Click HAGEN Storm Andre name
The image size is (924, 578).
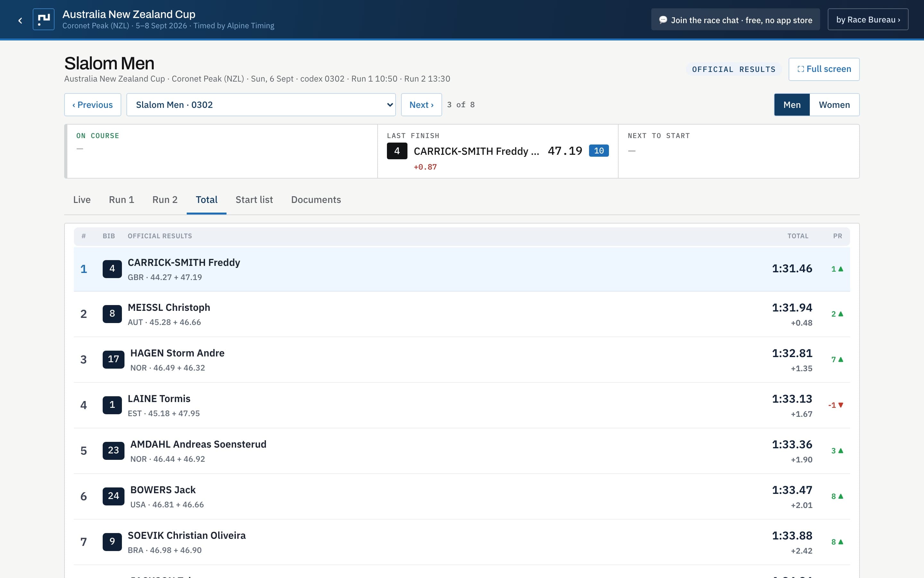[177, 353]
